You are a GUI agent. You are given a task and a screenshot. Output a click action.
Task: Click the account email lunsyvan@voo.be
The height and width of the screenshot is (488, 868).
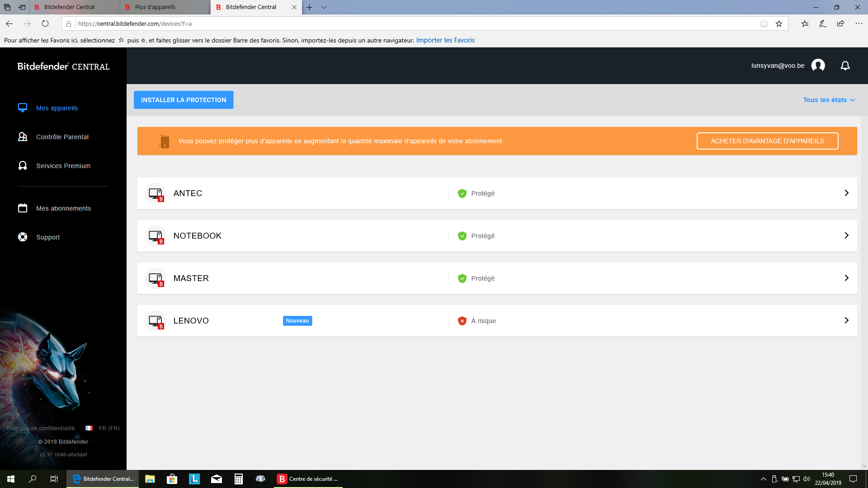pos(778,66)
